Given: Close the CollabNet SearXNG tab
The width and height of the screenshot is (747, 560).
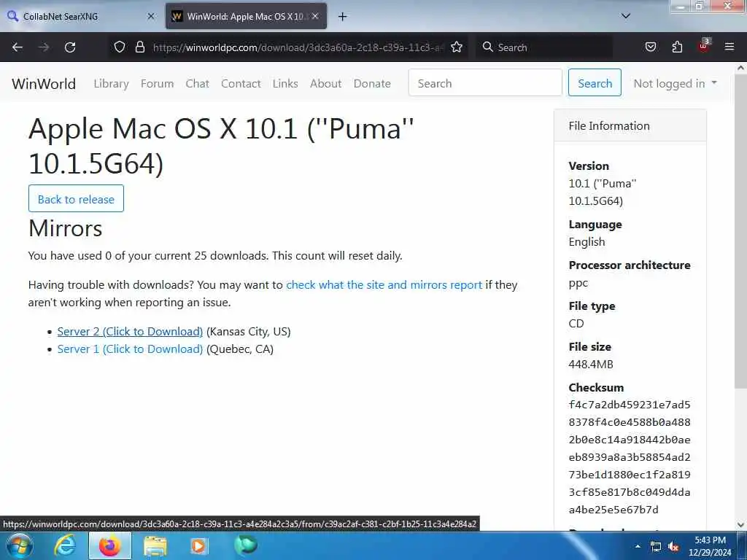Looking at the screenshot, I should (x=151, y=16).
